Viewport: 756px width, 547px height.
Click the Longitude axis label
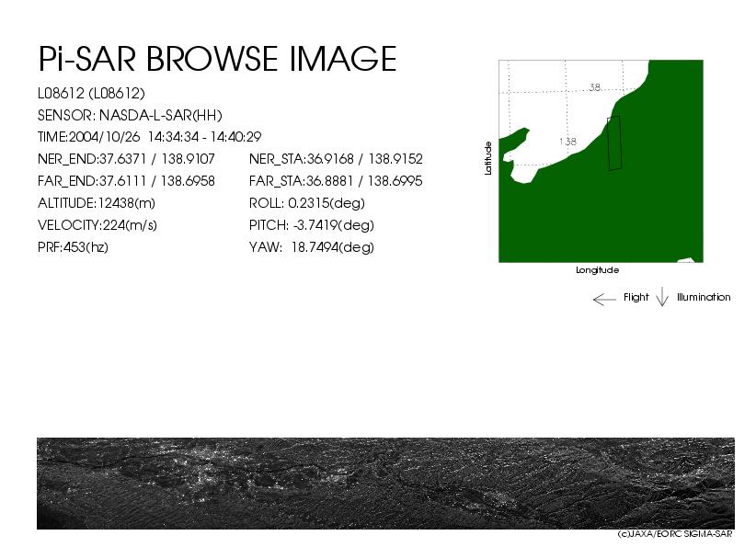598,270
